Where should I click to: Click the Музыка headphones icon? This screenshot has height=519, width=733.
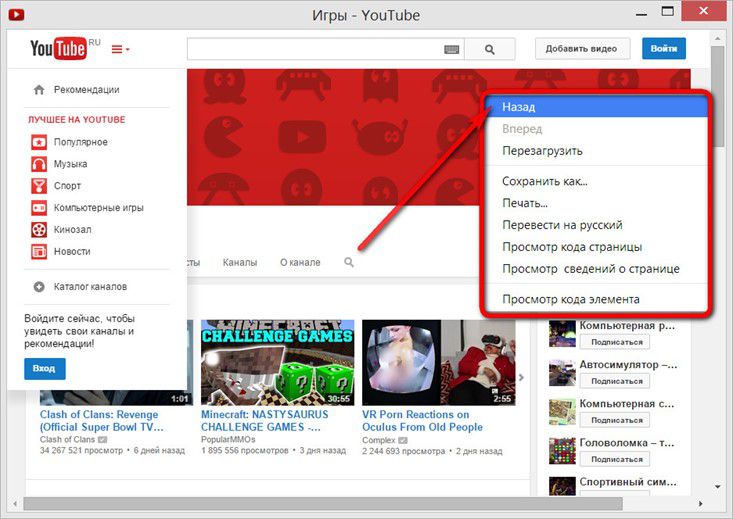39,164
